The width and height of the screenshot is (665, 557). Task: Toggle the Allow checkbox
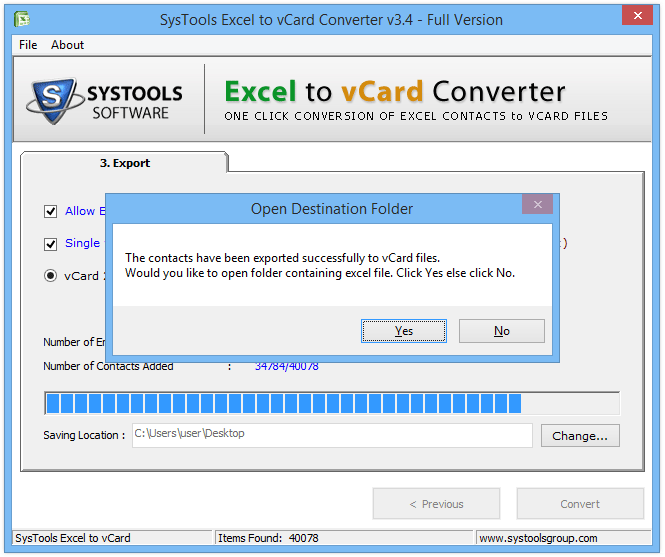[50, 211]
